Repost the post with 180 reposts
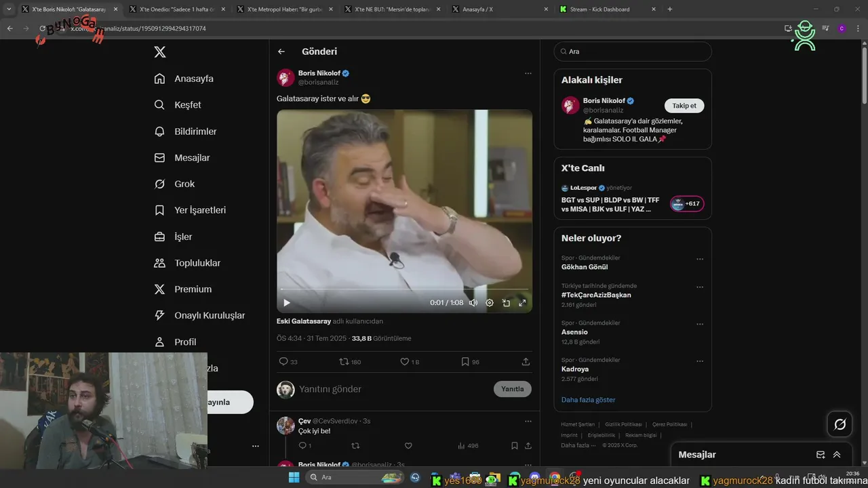This screenshot has width=868, height=488. point(350,362)
